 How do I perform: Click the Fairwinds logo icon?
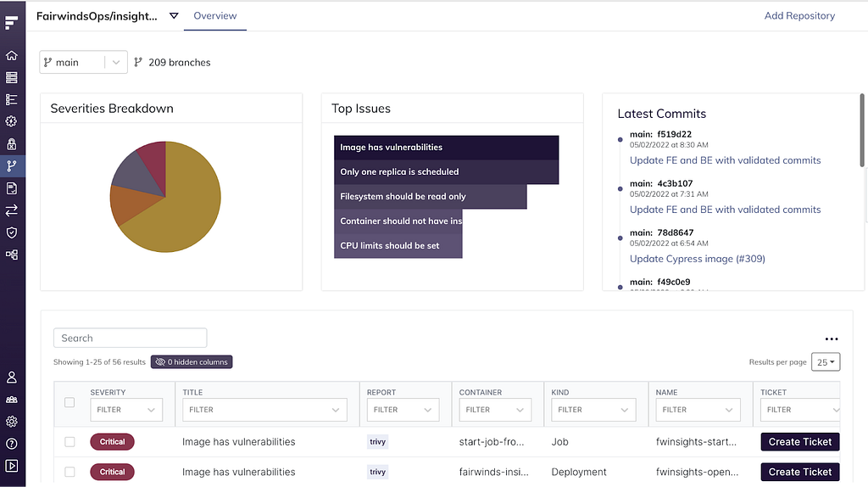click(x=12, y=22)
